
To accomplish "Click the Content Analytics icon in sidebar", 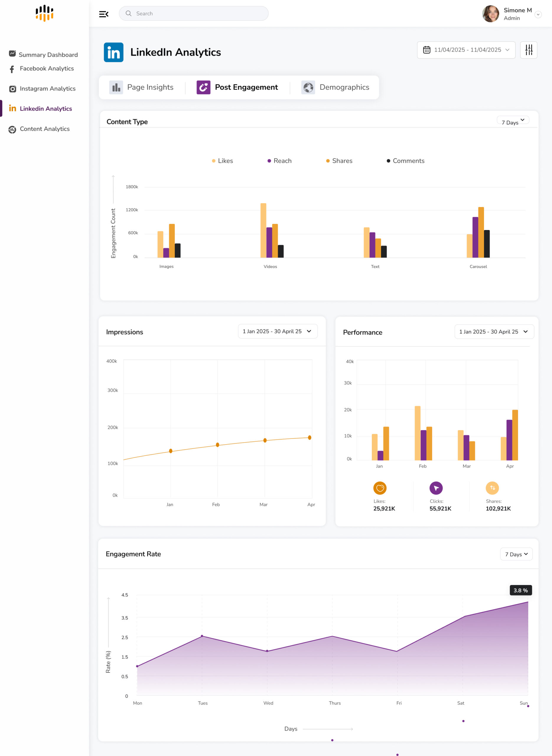I will (12, 130).
